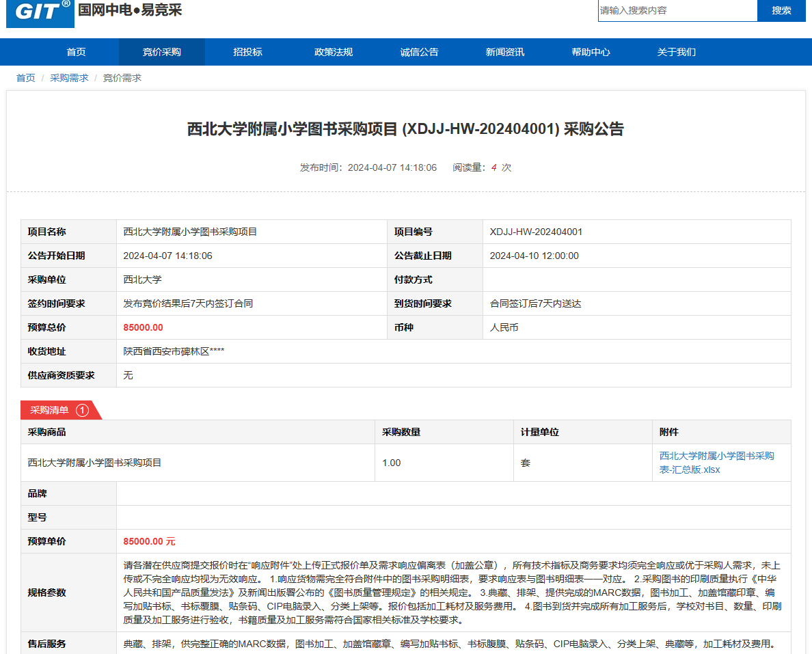Click the 国网中电•易竞采 site name
Screen dimensions: 812x654
point(130,10)
